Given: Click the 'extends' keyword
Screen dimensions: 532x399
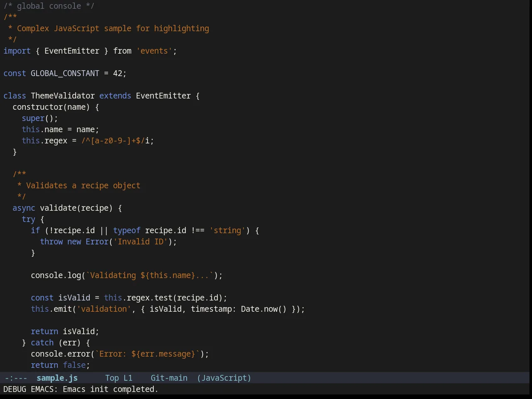Looking at the screenshot, I should point(115,96).
